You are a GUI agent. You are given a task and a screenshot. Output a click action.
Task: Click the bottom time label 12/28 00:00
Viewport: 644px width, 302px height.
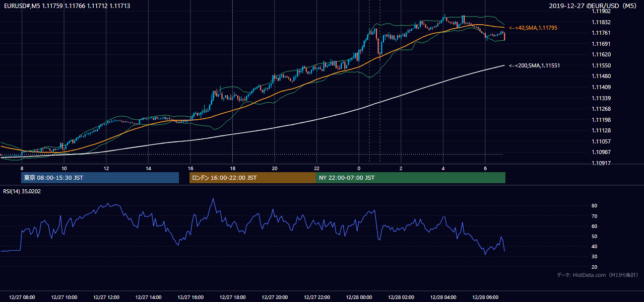359,297
